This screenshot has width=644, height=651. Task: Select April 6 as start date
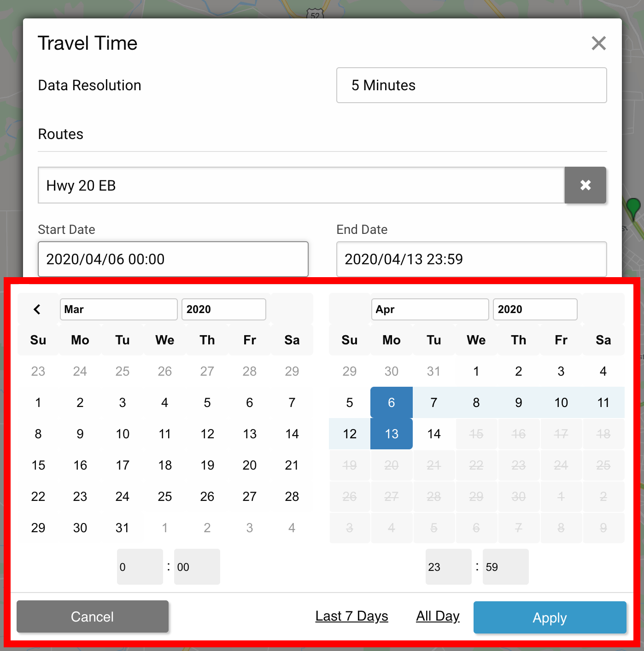tap(391, 402)
